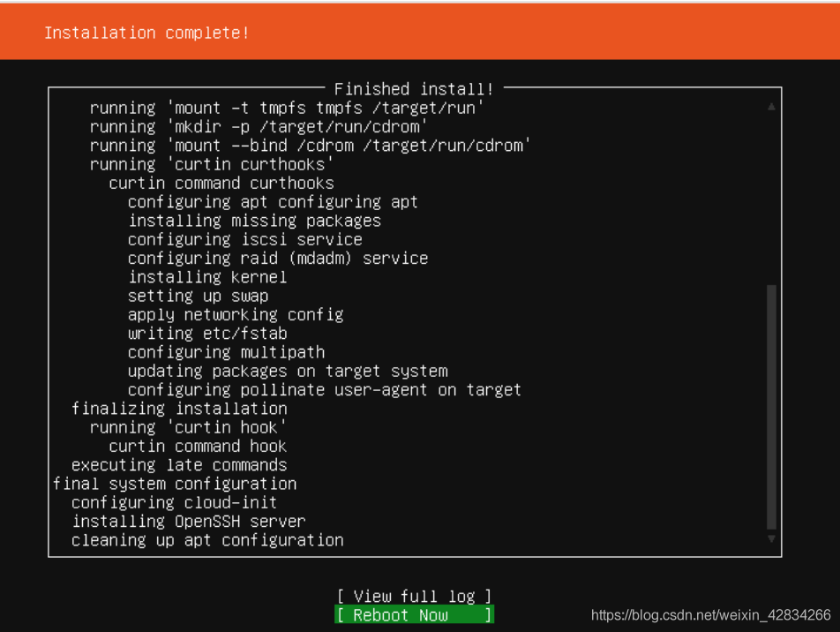Select the 'finalizing installation' log entry
Viewport: 840px width, 632px height.
coord(179,409)
